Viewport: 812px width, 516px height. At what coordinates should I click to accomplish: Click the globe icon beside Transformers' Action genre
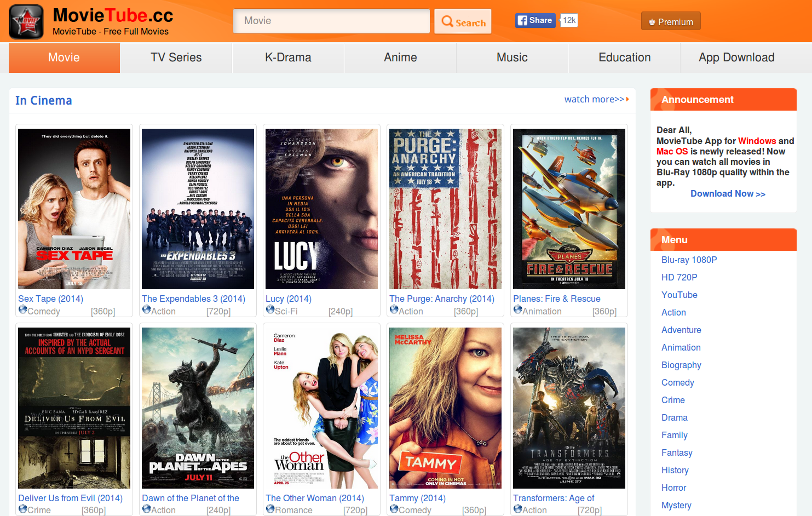[518, 508]
